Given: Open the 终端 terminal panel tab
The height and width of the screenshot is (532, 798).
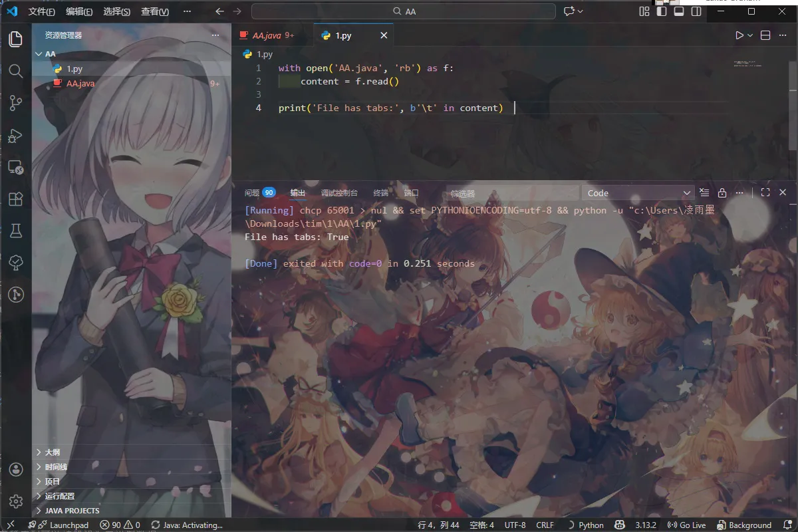Looking at the screenshot, I should pos(380,193).
